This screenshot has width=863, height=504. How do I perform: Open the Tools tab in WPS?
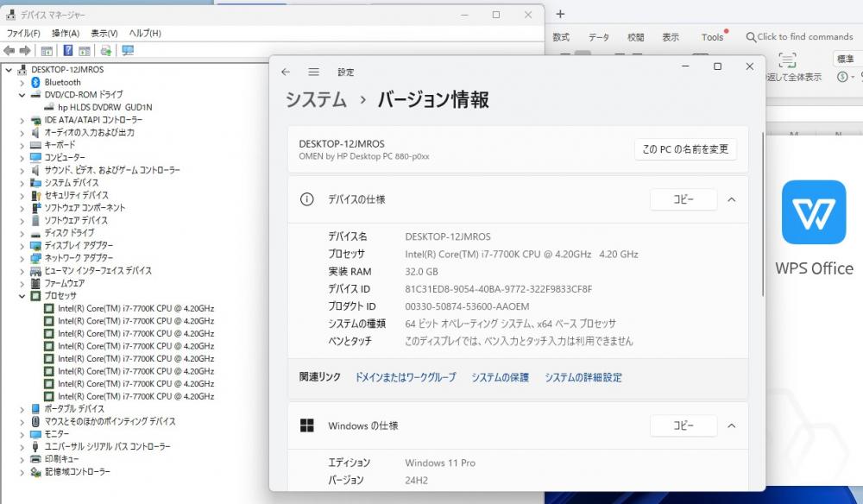(712, 37)
